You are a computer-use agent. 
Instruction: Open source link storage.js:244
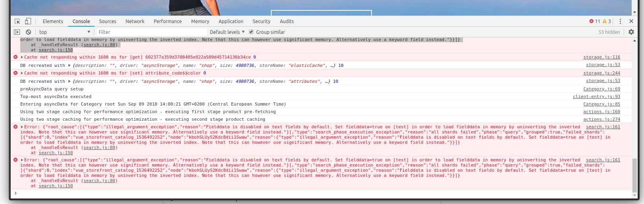coord(601,73)
